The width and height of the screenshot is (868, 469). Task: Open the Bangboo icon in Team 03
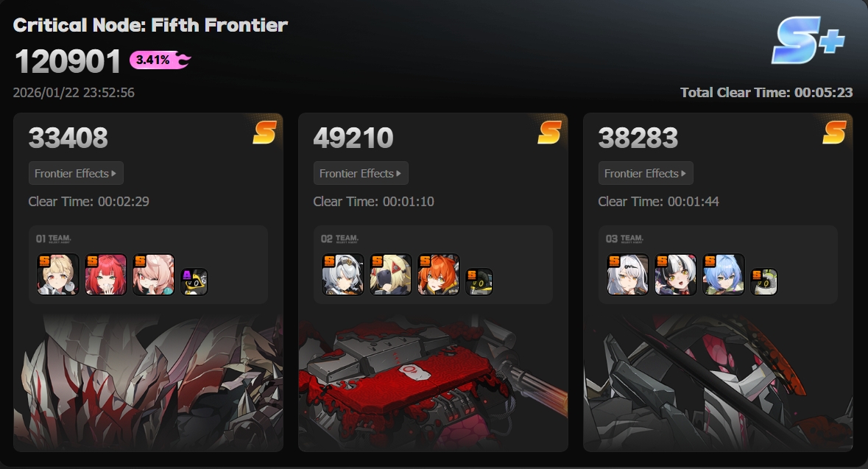pos(764,282)
